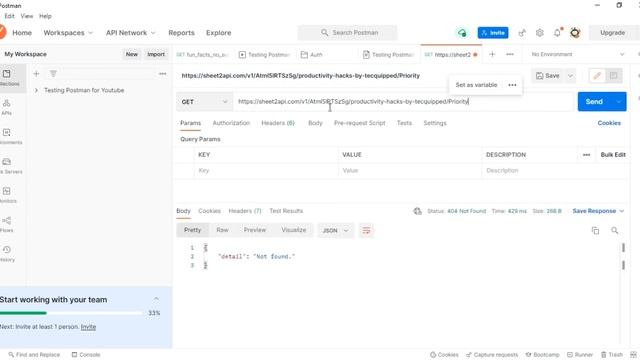Viewport: 640px width, 360px height.
Task: Select the Preview response view
Action: pyautogui.click(x=255, y=230)
